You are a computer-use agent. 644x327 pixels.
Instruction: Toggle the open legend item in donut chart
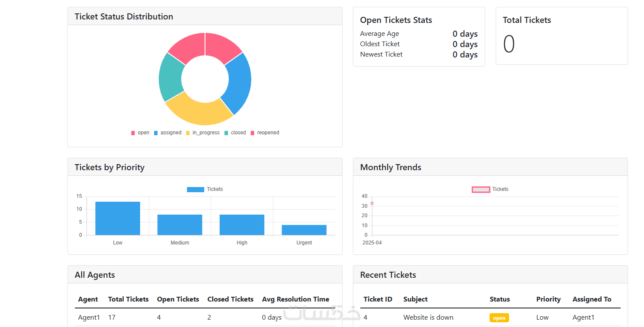(140, 133)
